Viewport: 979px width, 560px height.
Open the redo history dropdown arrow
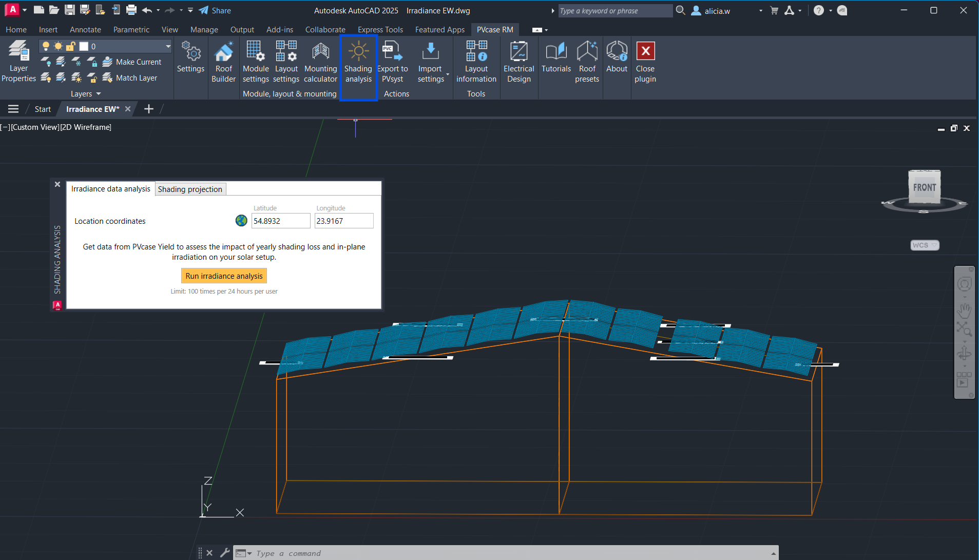[x=181, y=10]
